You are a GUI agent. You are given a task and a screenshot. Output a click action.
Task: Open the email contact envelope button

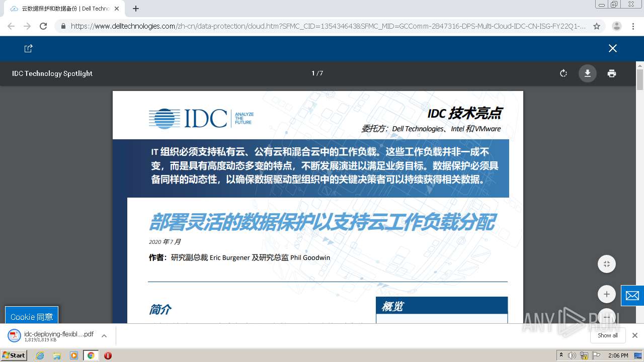(632, 296)
